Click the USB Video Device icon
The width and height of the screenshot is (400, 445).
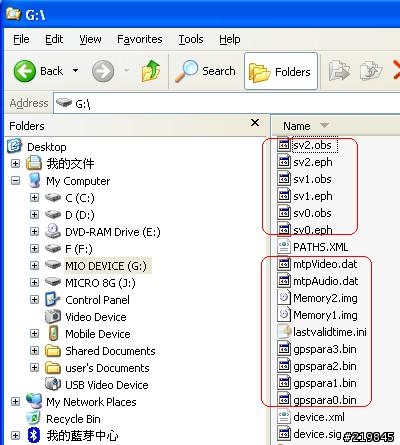tap(53, 384)
